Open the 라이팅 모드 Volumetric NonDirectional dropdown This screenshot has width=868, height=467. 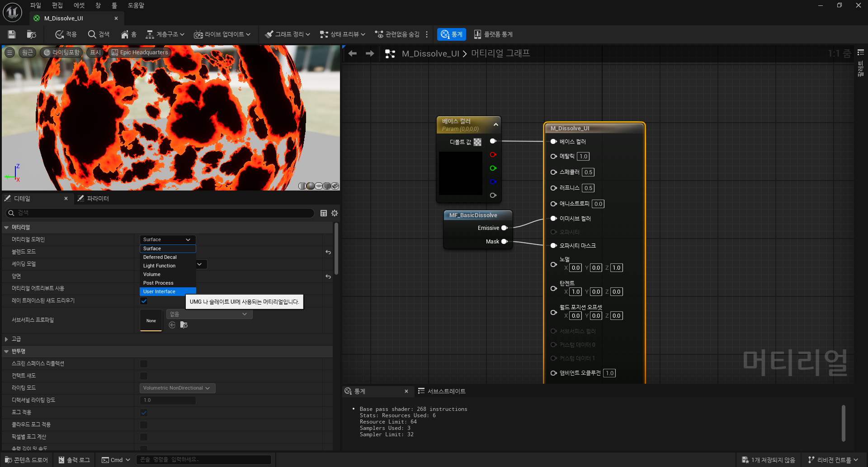pyautogui.click(x=177, y=388)
